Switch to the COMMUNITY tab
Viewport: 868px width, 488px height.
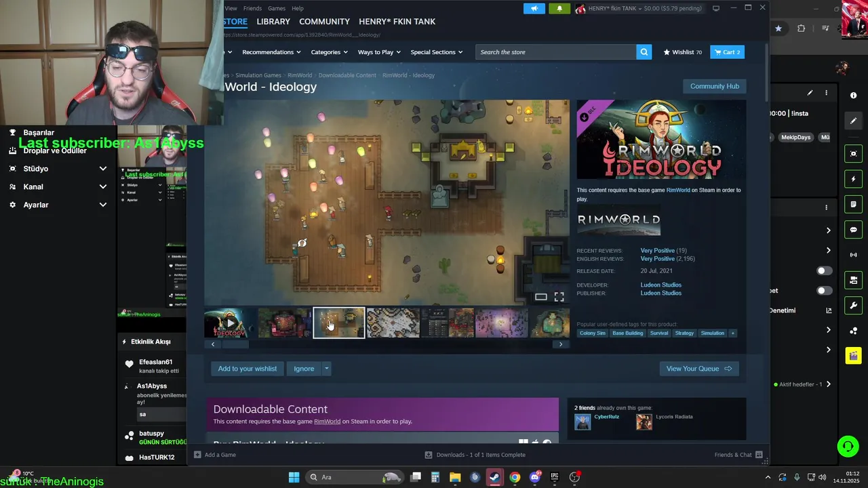[x=324, y=22]
